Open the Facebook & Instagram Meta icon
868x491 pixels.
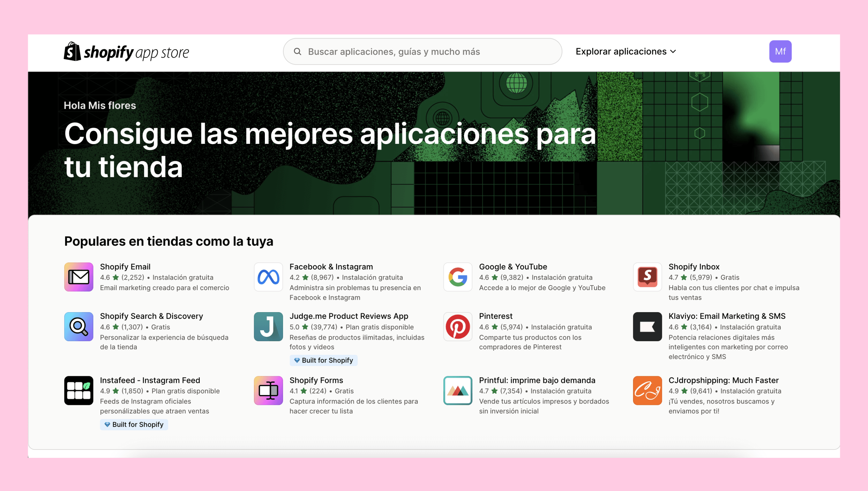[268, 277]
